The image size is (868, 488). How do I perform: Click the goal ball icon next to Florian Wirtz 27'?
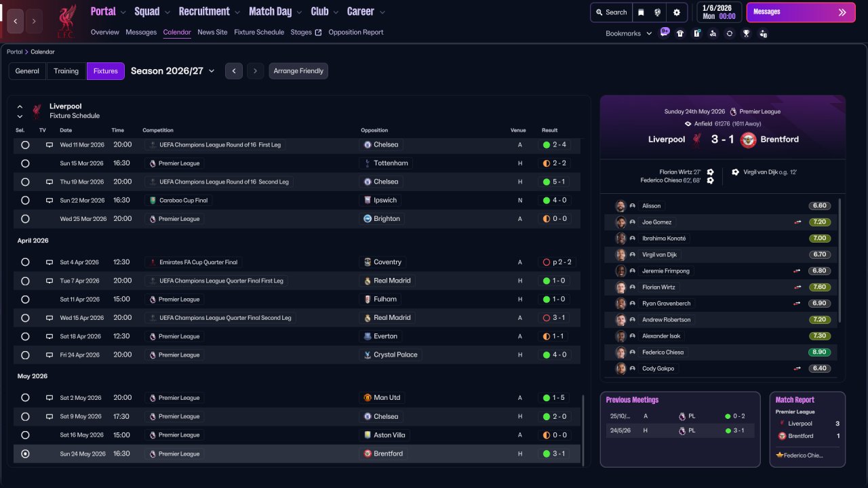tap(710, 172)
